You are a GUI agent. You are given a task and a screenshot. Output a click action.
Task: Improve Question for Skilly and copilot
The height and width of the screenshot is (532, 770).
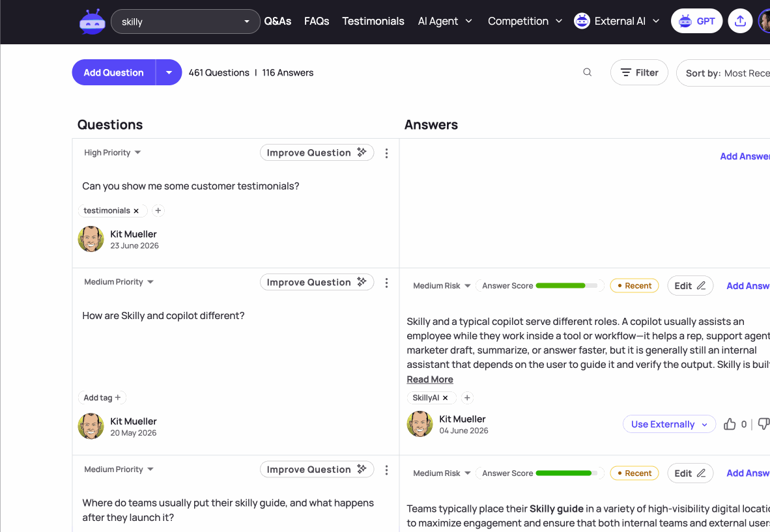(317, 282)
